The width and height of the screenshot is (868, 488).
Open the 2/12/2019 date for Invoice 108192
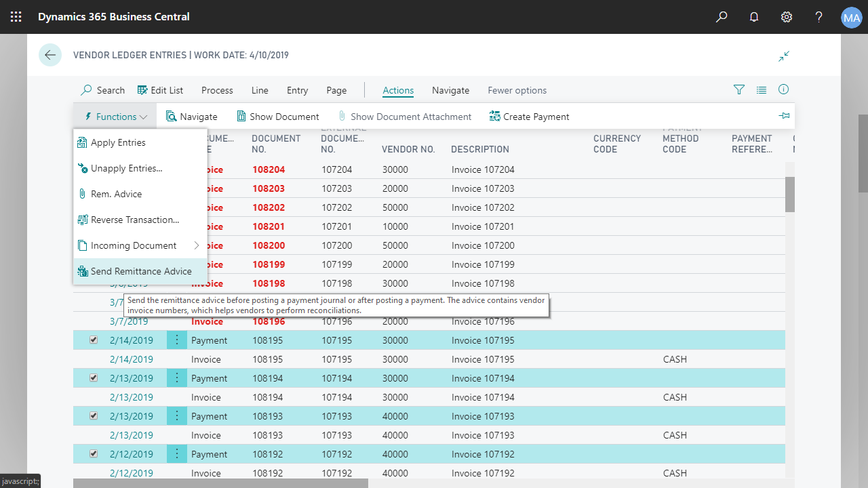pyautogui.click(x=132, y=473)
